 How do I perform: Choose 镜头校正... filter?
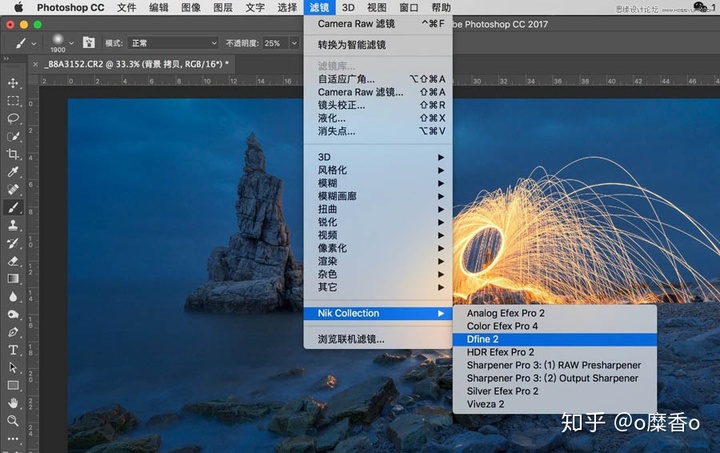click(378, 105)
